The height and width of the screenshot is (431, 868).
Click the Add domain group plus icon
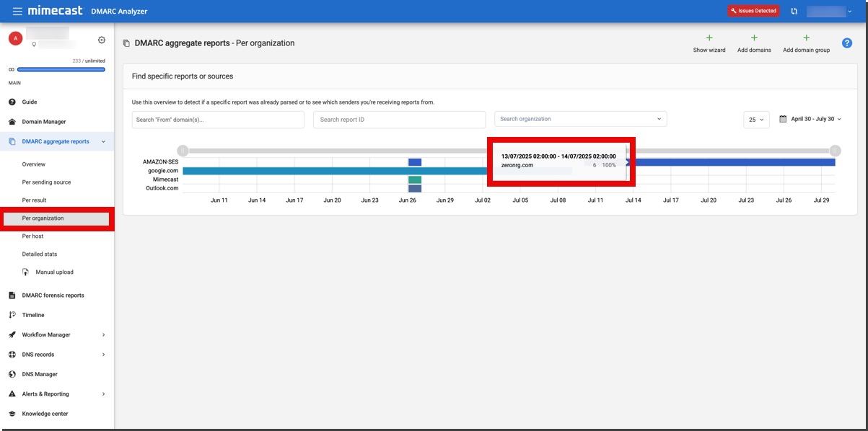pos(806,38)
